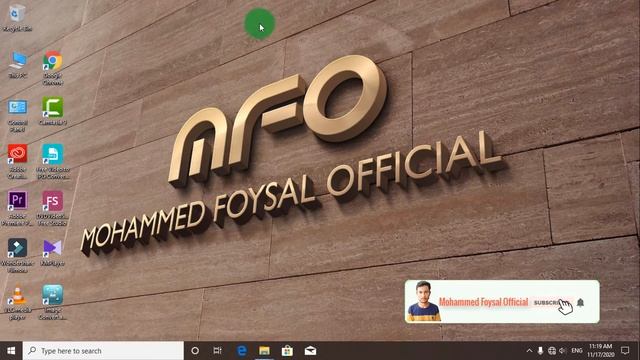Image resolution: width=640 pixels, height=360 pixels.
Task: Open network settings from the tray globe
Action: [552, 351]
